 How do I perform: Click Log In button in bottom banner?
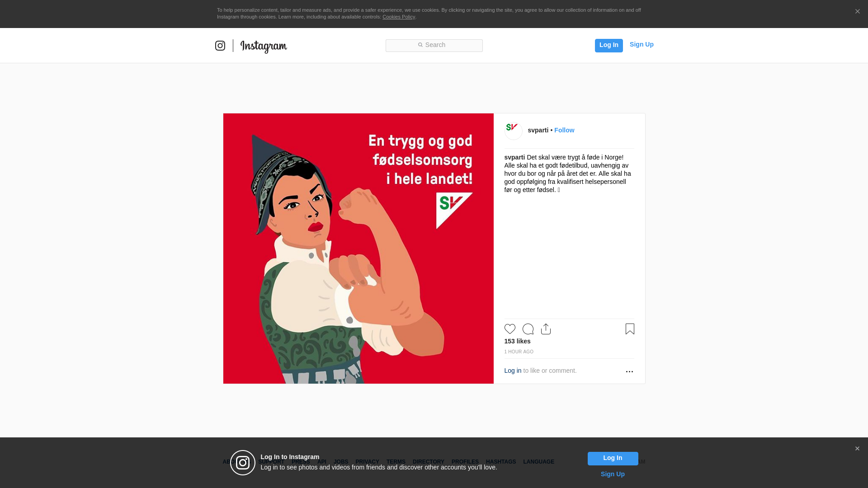613,458
